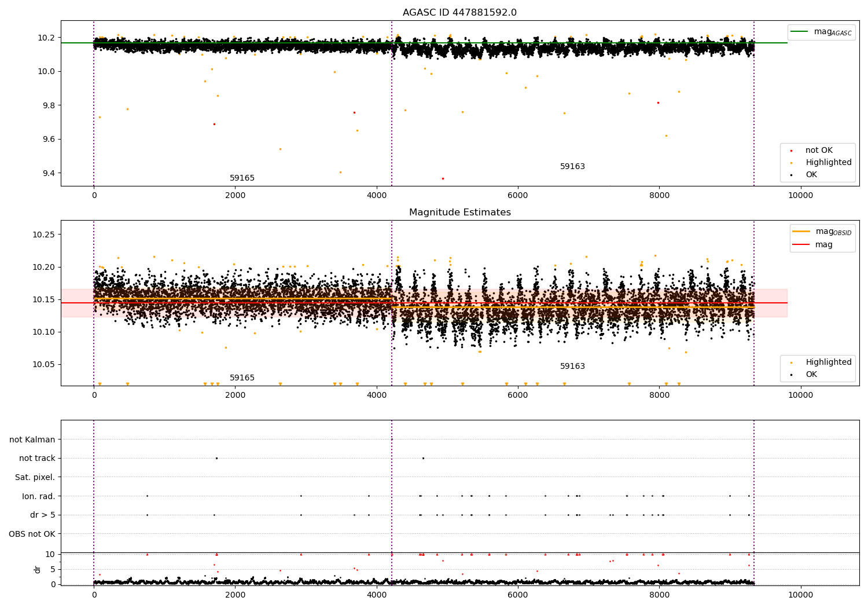Click the "not OK" legend label
The image size is (868, 608).
[819, 151]
